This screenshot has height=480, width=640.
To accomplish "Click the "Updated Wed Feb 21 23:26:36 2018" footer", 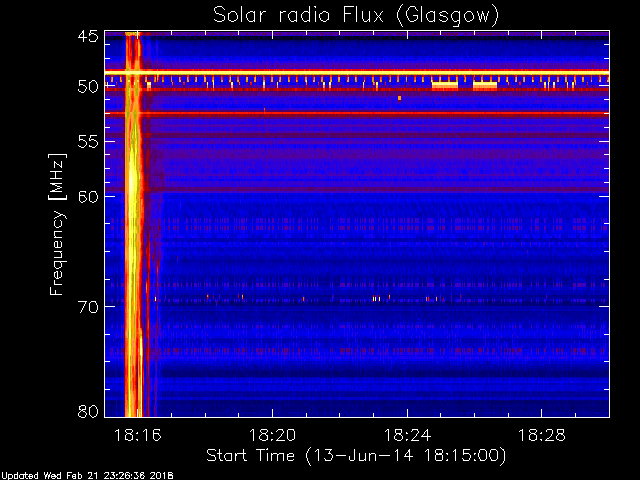I will pyautogui.click(x=87, y=475).
